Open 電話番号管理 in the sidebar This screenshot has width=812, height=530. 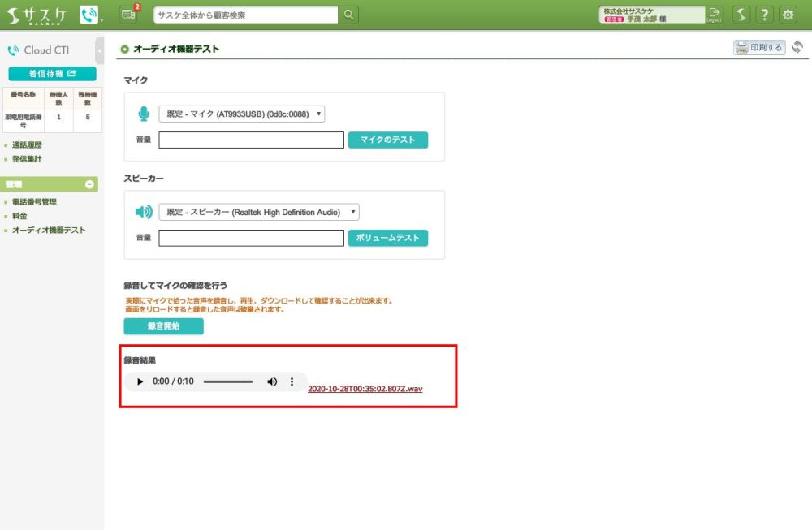pos(34,202)
